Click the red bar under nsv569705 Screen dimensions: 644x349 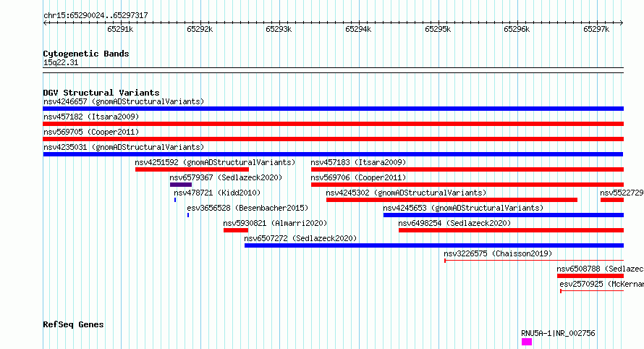pos(333,139)
